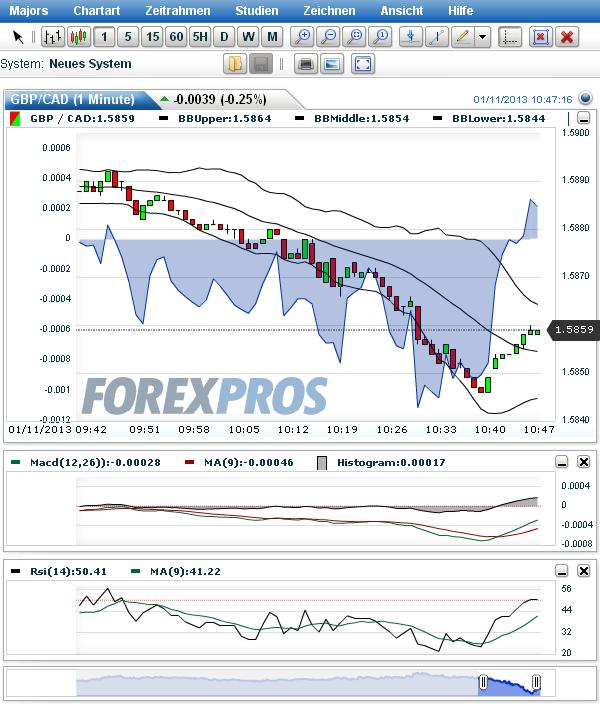
Task: Set timeframe to Daily (D)
Action: (224, 37)
